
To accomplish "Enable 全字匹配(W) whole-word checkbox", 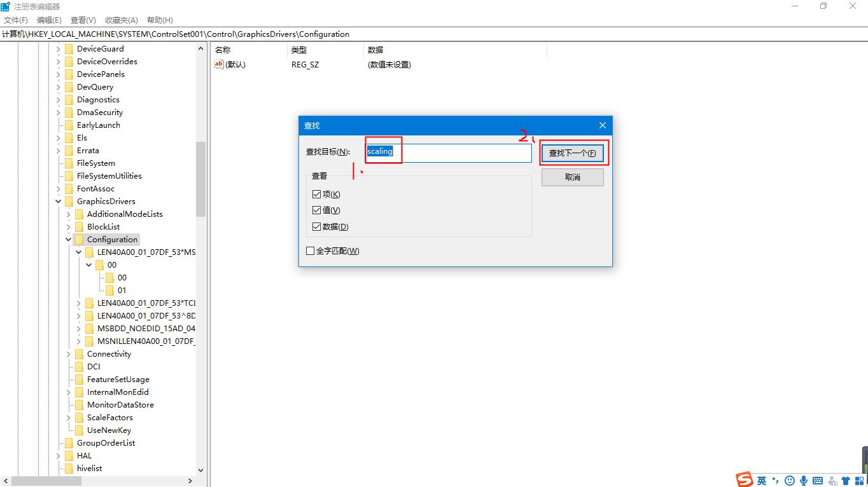I will 311,251.
